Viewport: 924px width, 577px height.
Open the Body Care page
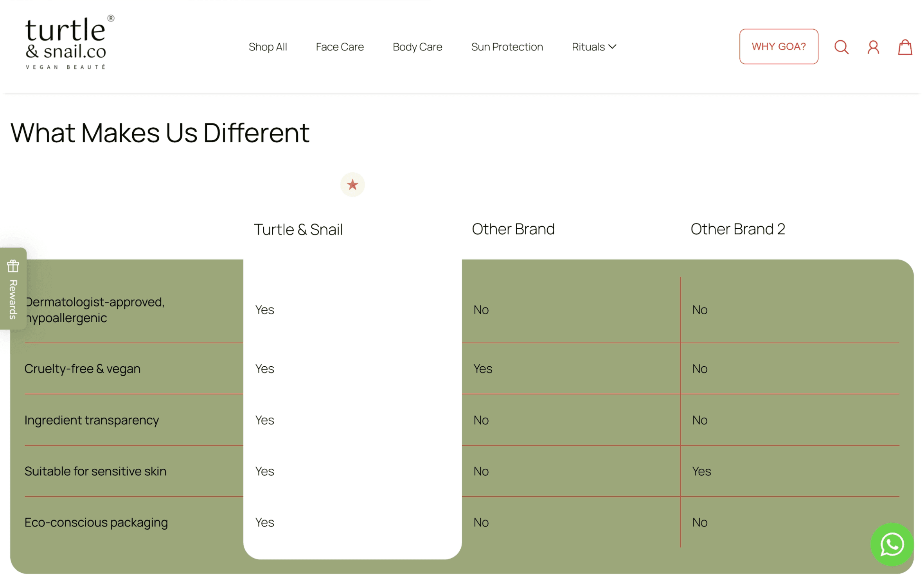(x=417, y=47)
